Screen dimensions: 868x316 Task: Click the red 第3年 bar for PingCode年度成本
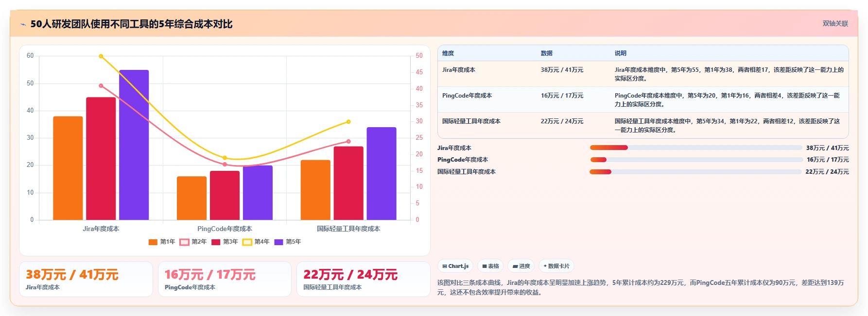pyautogui.click(x=225, y=195)
